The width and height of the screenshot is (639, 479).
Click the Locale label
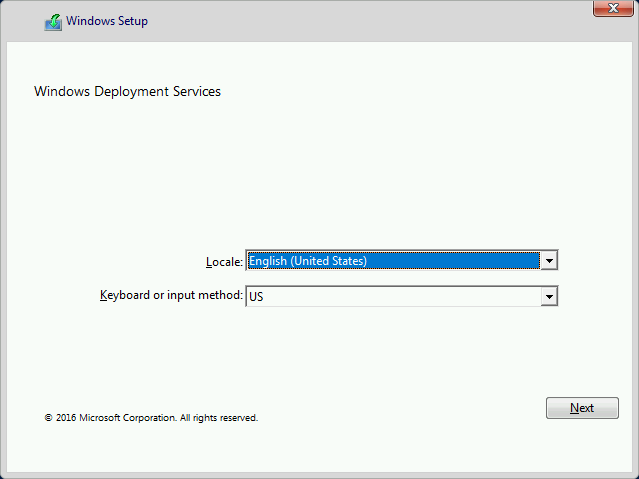tap(224, 262)
